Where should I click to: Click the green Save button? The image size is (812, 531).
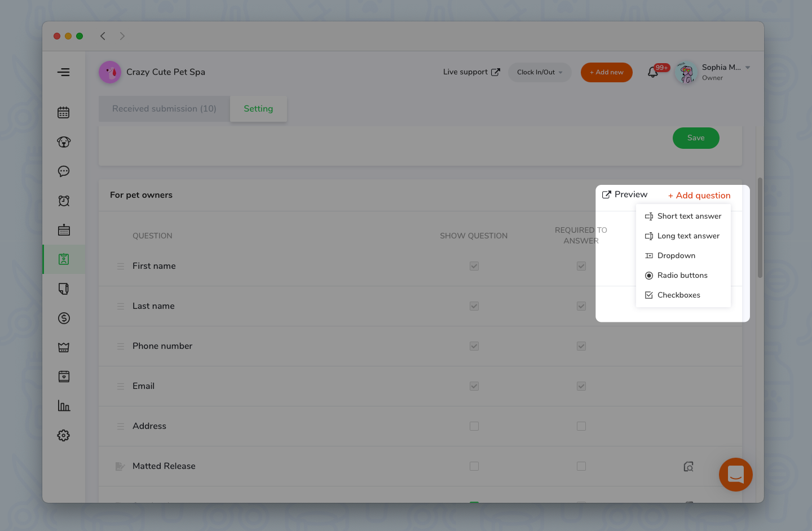point(696,138)
